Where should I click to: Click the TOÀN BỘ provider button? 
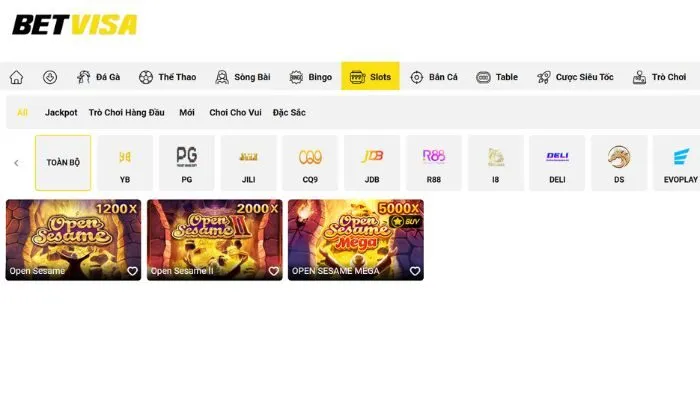pyautogui.click(x=63, y=163)
